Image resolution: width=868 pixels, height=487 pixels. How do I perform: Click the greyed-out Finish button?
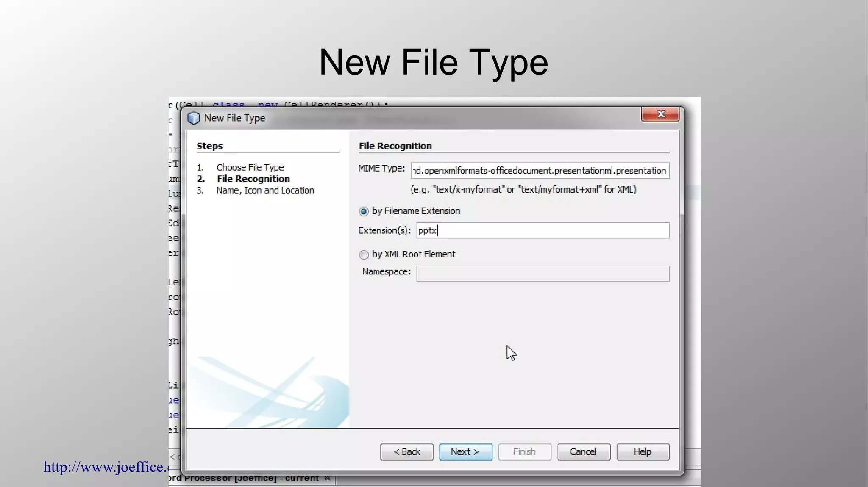pyautogui.click(x=525, y=452)
